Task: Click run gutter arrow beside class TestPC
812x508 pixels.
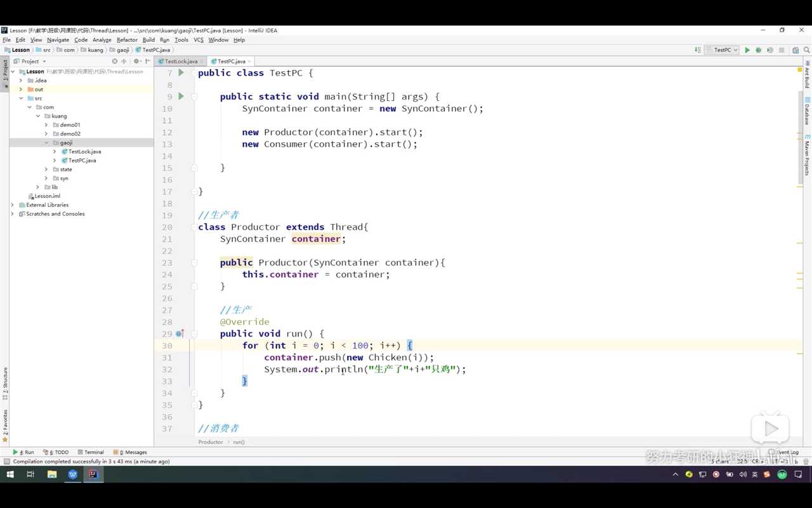Action: click(181, 73)
